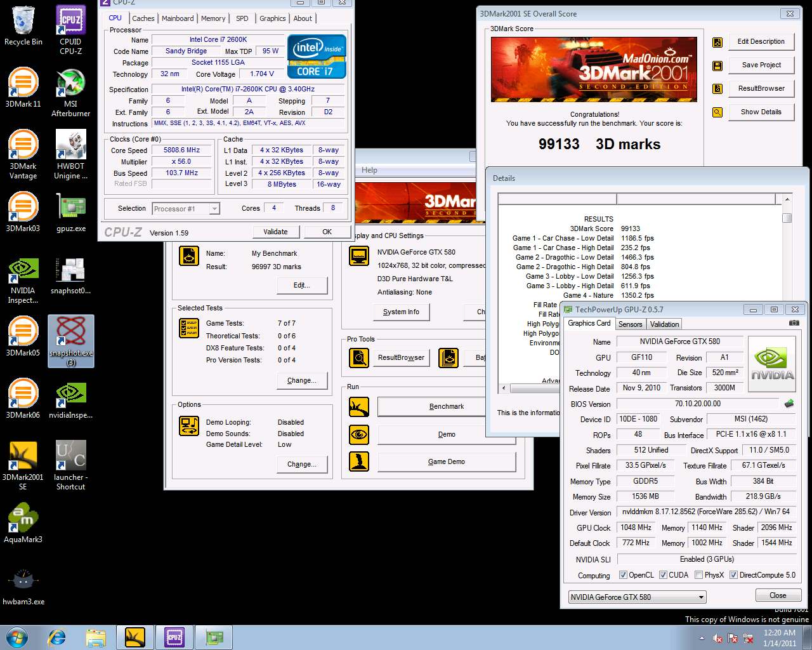
Task: Select the snapshot.exe desktop icon
Action: click(71, 341)
